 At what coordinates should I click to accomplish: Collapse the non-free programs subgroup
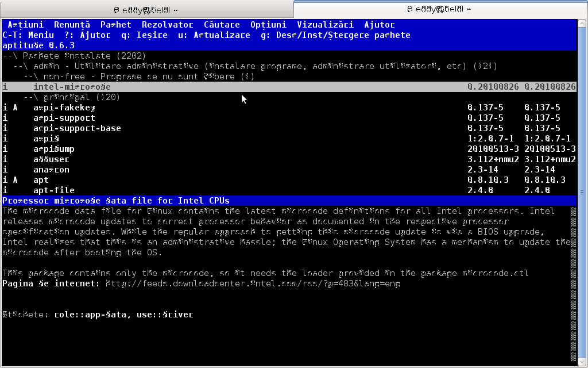(x=139, y=76)
